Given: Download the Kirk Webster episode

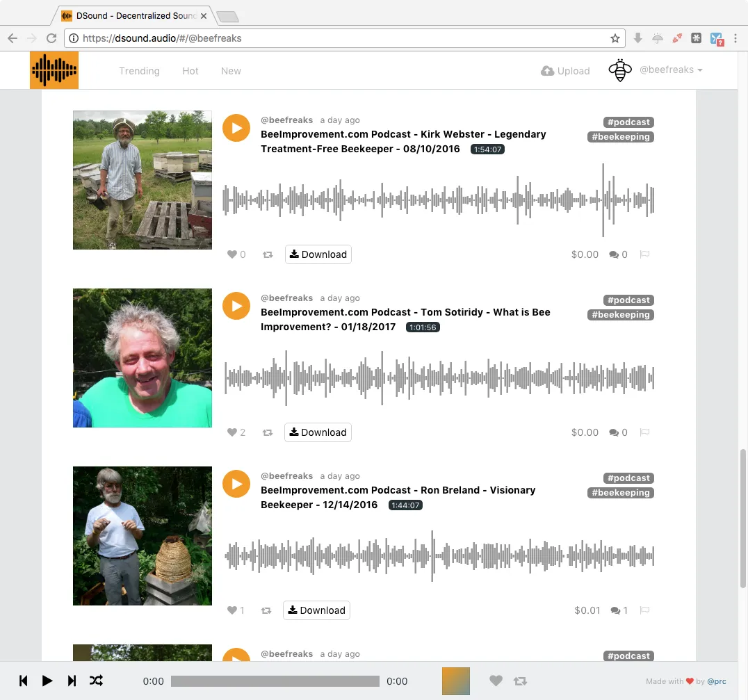Looking at the screenshot, I should click(318, 254).
